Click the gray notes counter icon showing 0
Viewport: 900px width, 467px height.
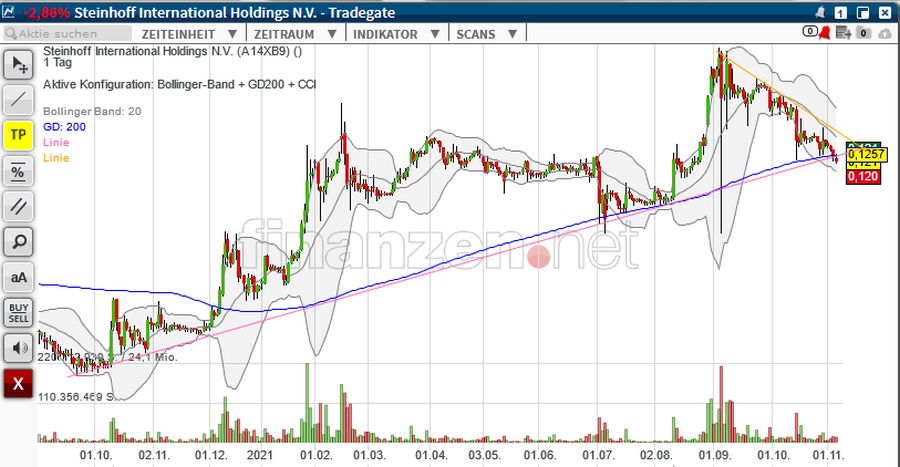[863, 33]
